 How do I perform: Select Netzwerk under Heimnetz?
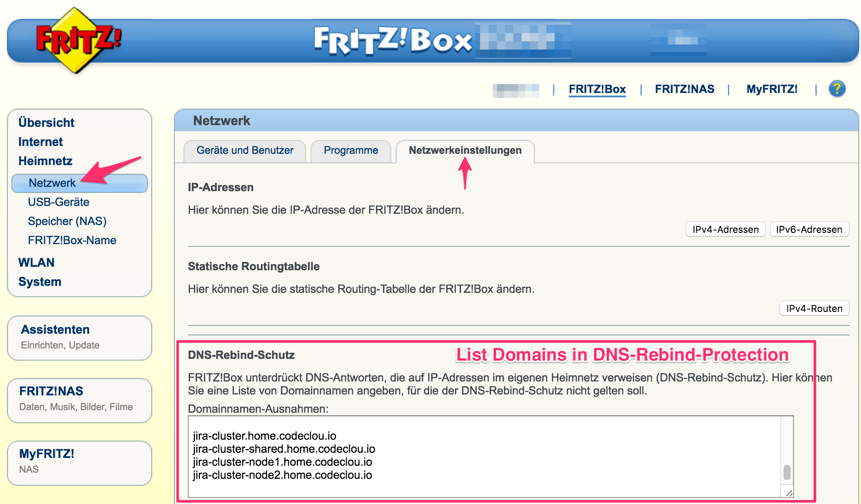[x=51, y=183]
